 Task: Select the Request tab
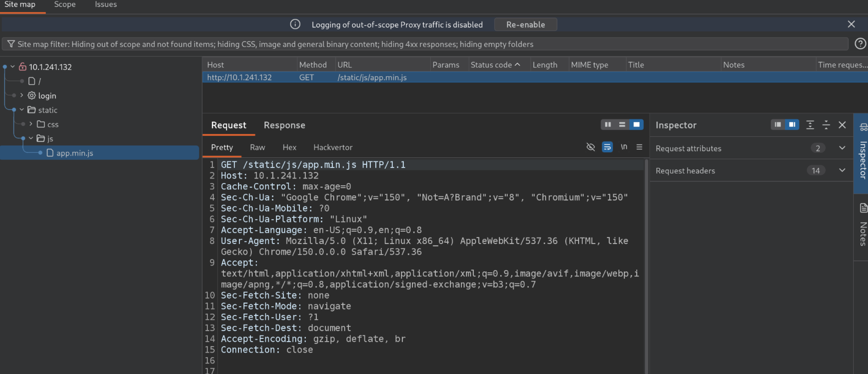(x=229, y=125)
